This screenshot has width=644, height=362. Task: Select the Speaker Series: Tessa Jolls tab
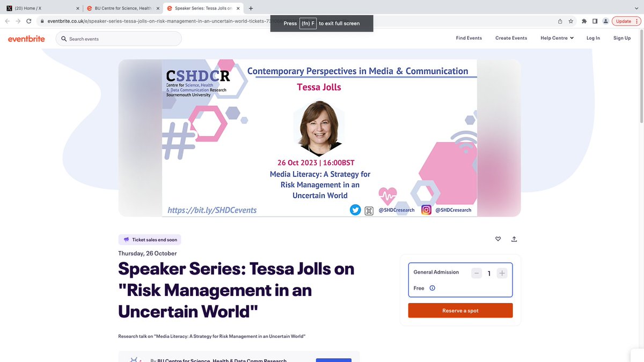coord(204,8)
